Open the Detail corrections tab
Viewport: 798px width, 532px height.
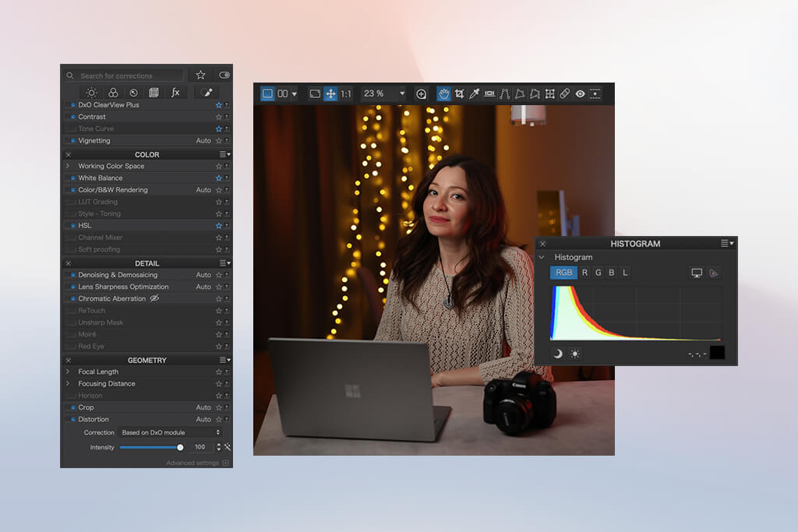click(133, 93)
